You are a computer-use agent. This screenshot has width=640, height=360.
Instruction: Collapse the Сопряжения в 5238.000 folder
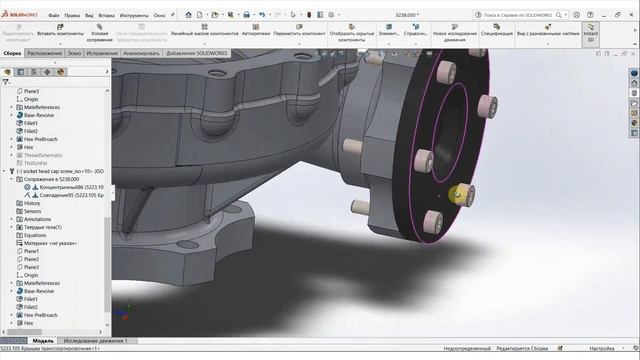[11, 179]
